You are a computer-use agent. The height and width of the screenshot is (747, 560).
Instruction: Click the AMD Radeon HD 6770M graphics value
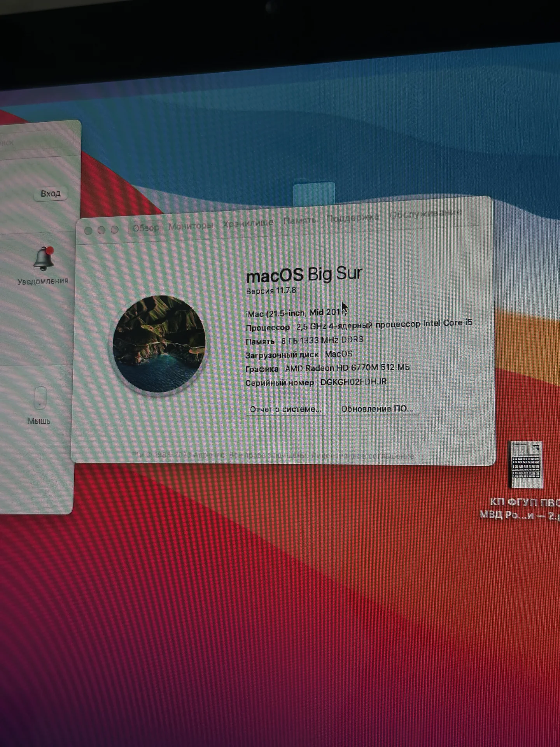coord(347,368)
